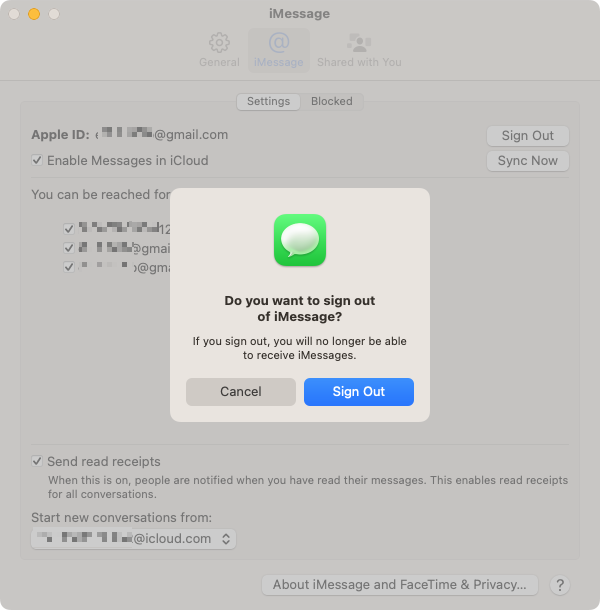Uncheck the third reachable gmail address checkbox

[x=69, y=267]
